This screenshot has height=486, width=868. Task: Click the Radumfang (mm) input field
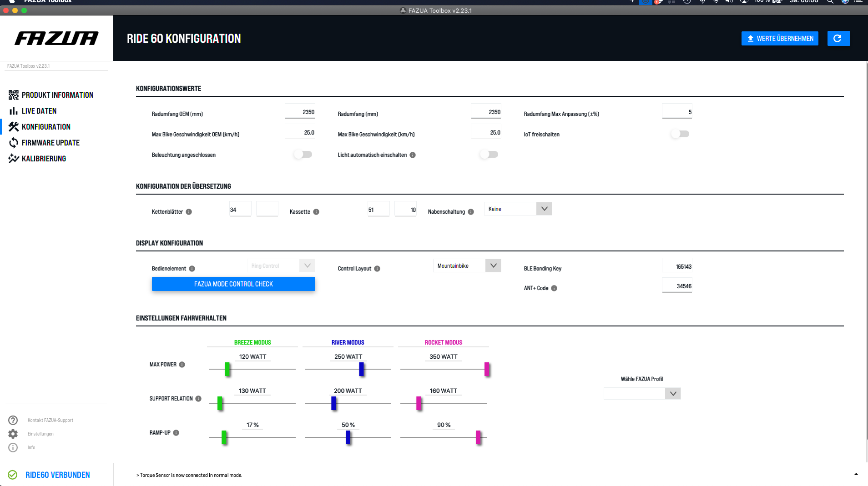pyautogui.click(x=486, y=111)
